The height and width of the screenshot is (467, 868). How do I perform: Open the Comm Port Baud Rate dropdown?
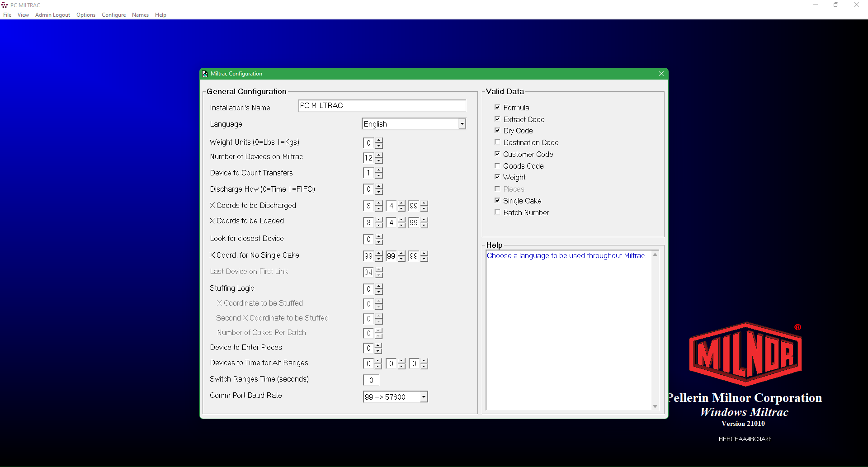(423, 397)
